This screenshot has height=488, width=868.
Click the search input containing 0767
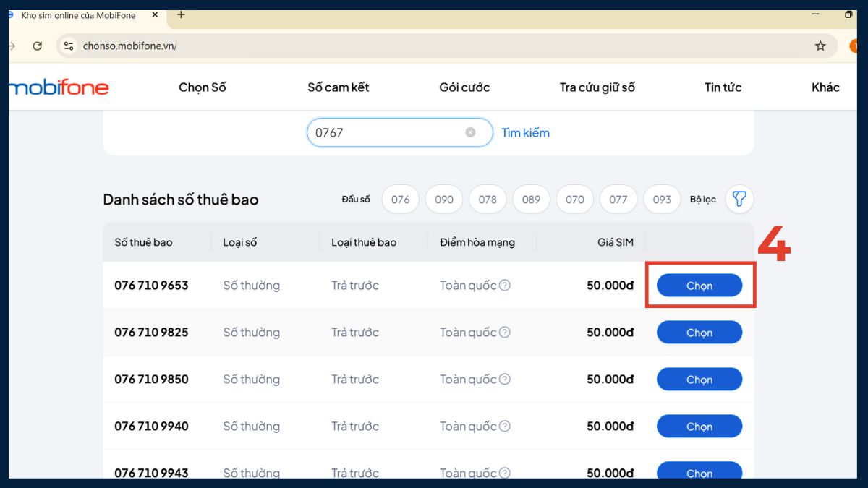[400, 132]
